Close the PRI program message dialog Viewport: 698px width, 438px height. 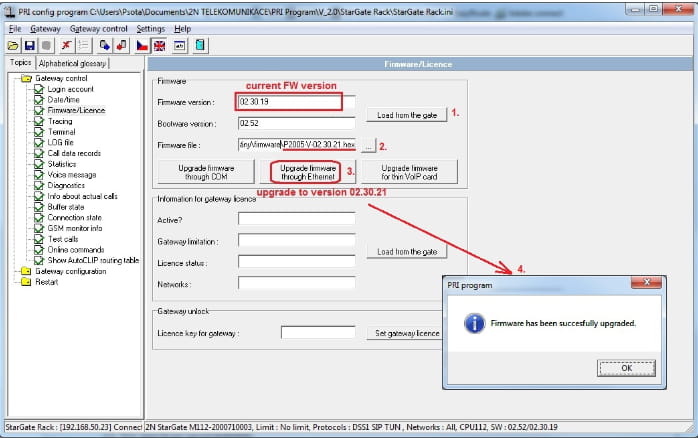click(647, 282)
